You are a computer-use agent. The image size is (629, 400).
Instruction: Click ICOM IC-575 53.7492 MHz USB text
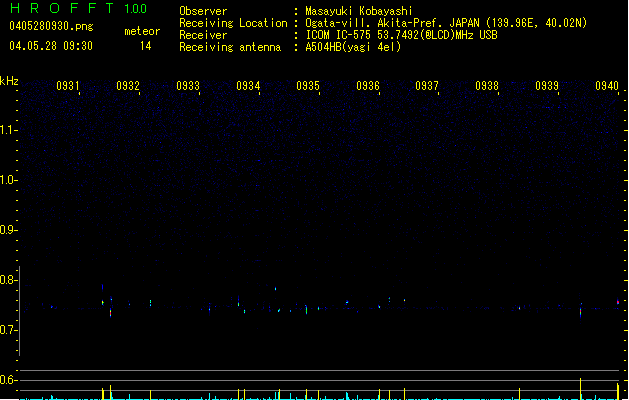click(x=402, y=35)
